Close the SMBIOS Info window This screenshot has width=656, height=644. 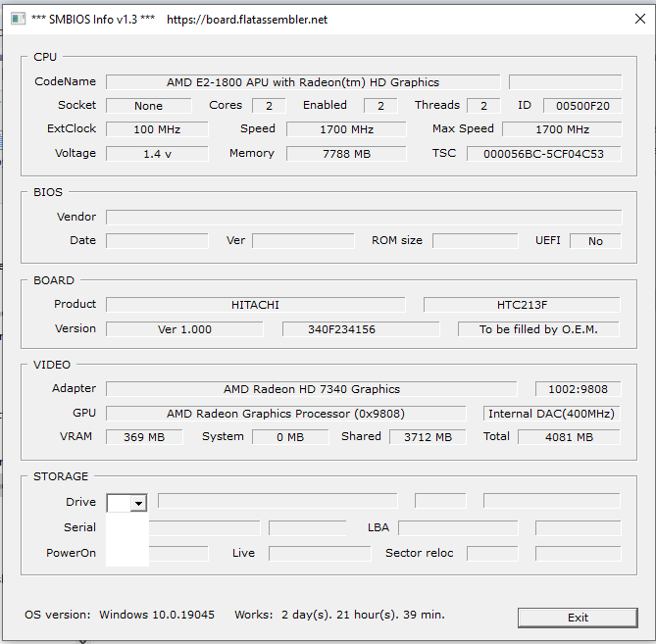pyautogui.click(x=639, y=19)
